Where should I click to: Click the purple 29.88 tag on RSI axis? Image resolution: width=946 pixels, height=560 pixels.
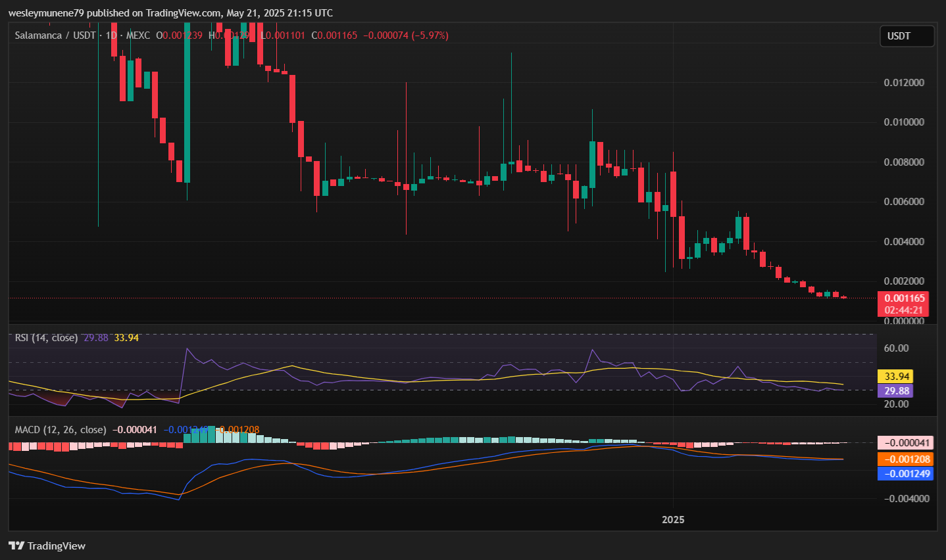click(x=895, y=391)
